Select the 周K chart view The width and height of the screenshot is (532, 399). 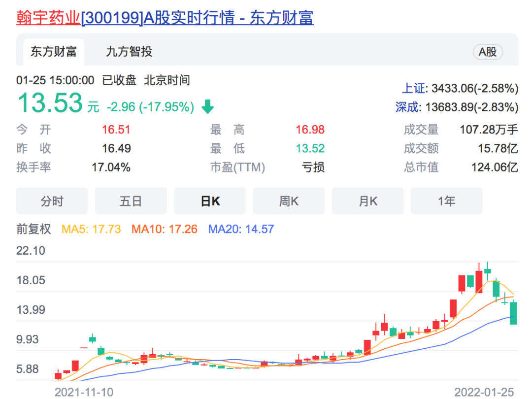point(289,200)
